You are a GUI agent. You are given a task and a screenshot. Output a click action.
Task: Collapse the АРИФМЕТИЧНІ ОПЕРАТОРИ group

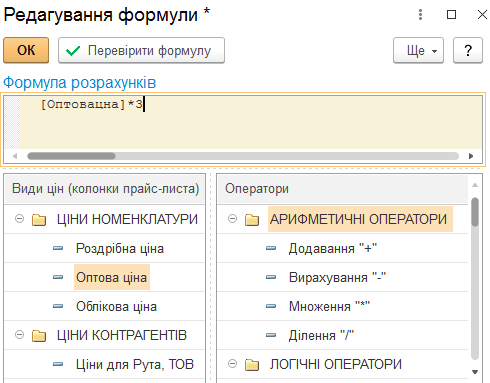point(232,219)
